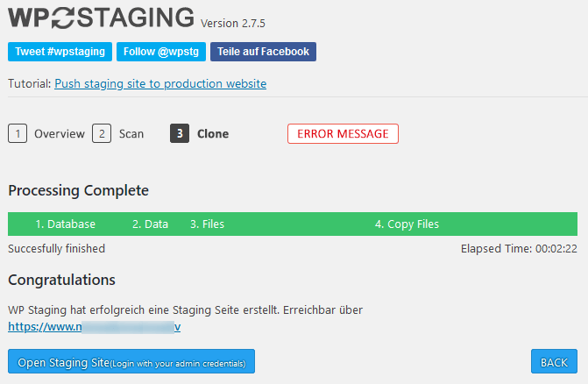Click the Follow @wpstg button
The width and height of the screenshot is (588, 384).
coord(161,52)
